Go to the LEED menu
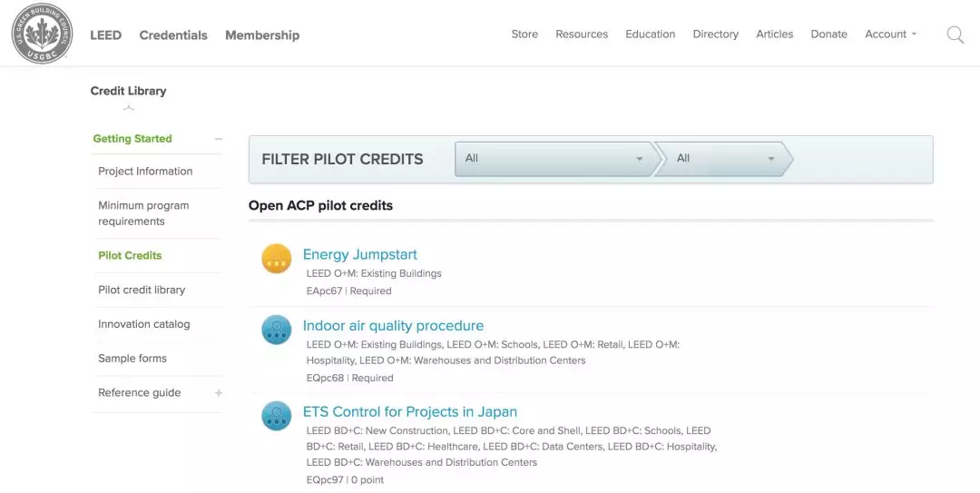 [105, 35]
